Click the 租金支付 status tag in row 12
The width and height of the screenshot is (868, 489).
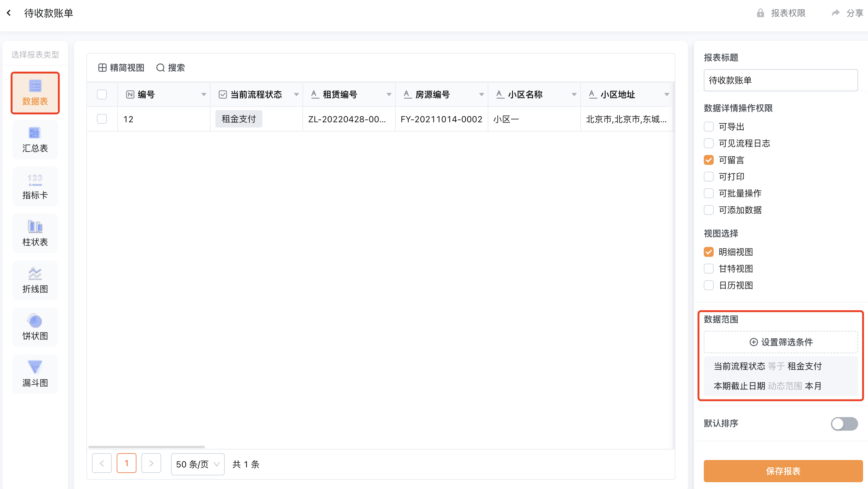coord(239,119)
